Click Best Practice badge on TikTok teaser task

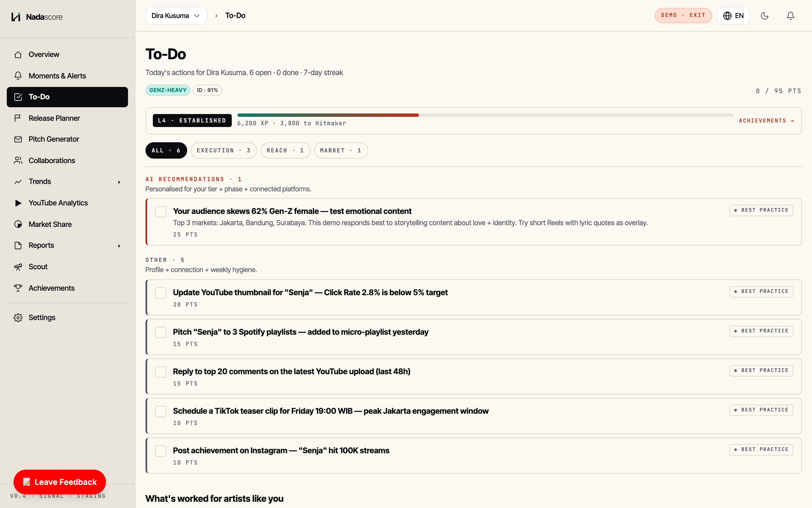[x=761, y=410]
